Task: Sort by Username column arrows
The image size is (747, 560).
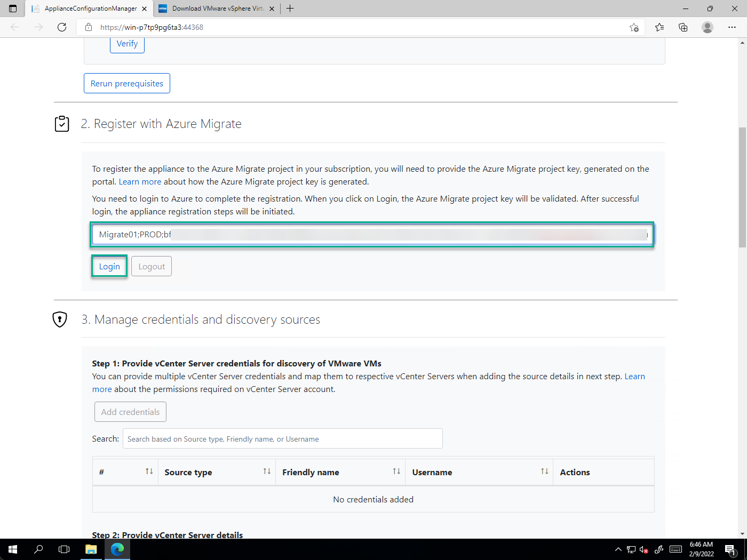Action: tap(544, 471)
